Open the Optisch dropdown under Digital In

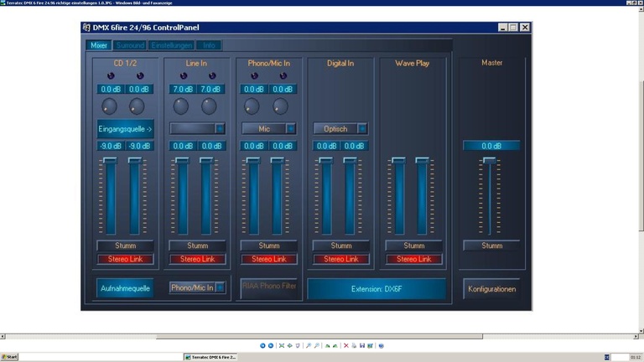(362, 128)
